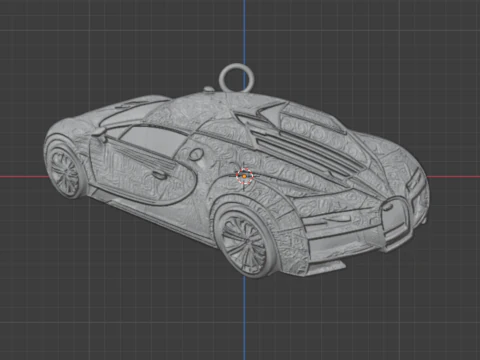Select the keyring loop atop the car
The image size is (480, 360).
tap(237, 78)
